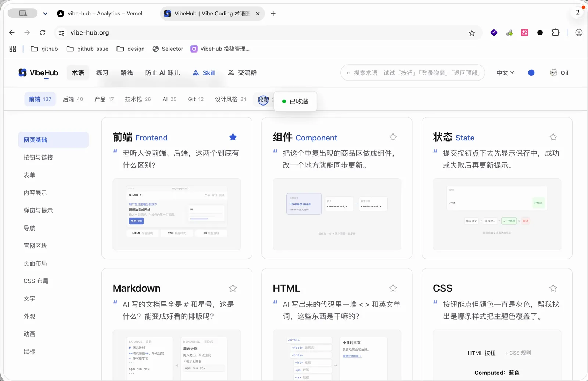Go to 路线 section
Image resolution: width=588 pixels, height=381 pixels.
127,73
